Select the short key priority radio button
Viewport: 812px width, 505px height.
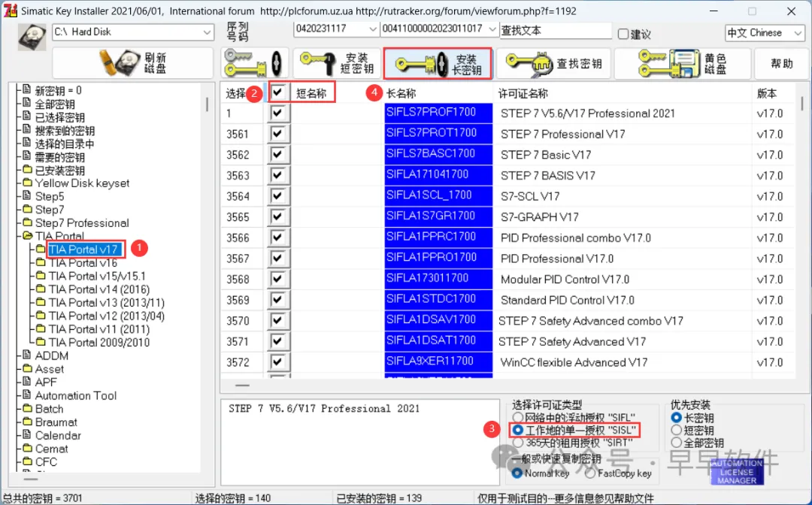(676, 430)
